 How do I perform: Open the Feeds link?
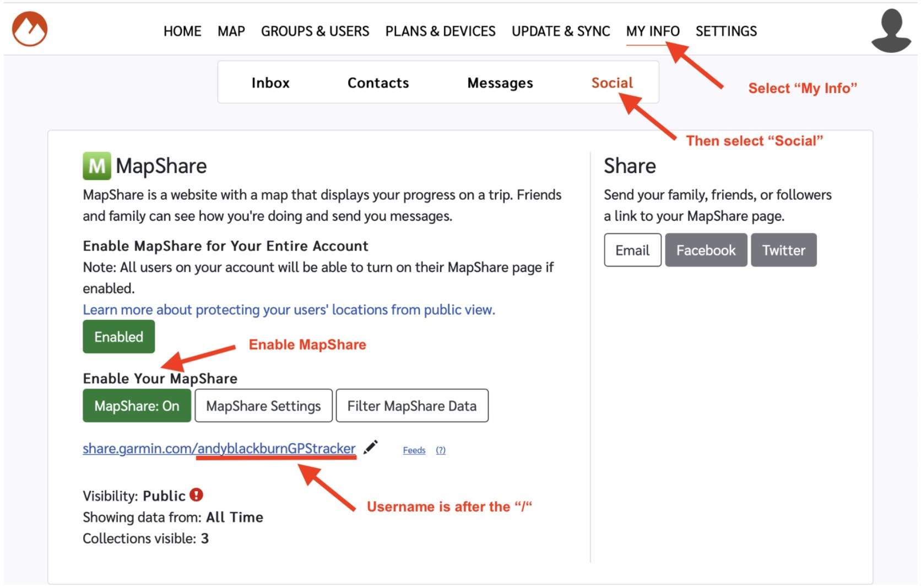tap(414, 450)
